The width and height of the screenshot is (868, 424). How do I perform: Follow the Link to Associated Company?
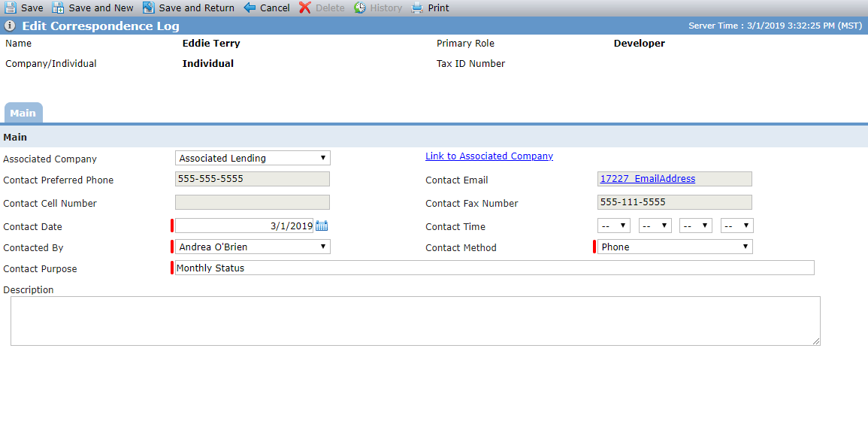(489, 156)
